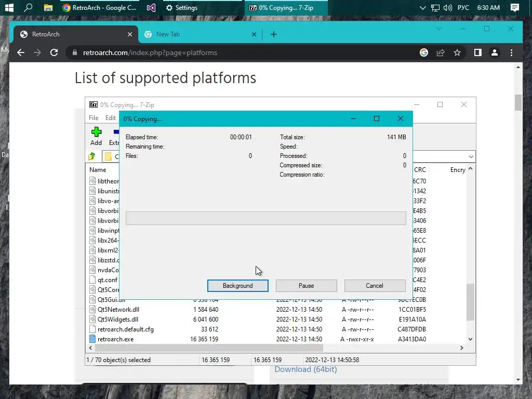This screenshot has height=399, width=532.
Task: Open Chrome profile menu
Action: [495, 52]
